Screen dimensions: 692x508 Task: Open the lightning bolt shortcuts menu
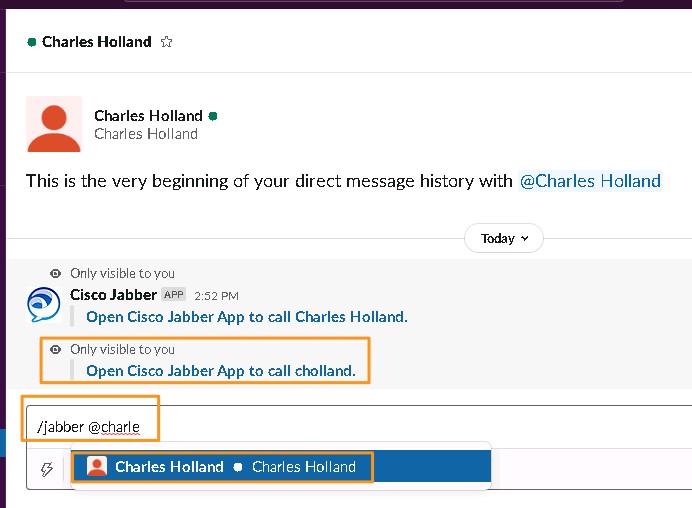pos(47,469)
